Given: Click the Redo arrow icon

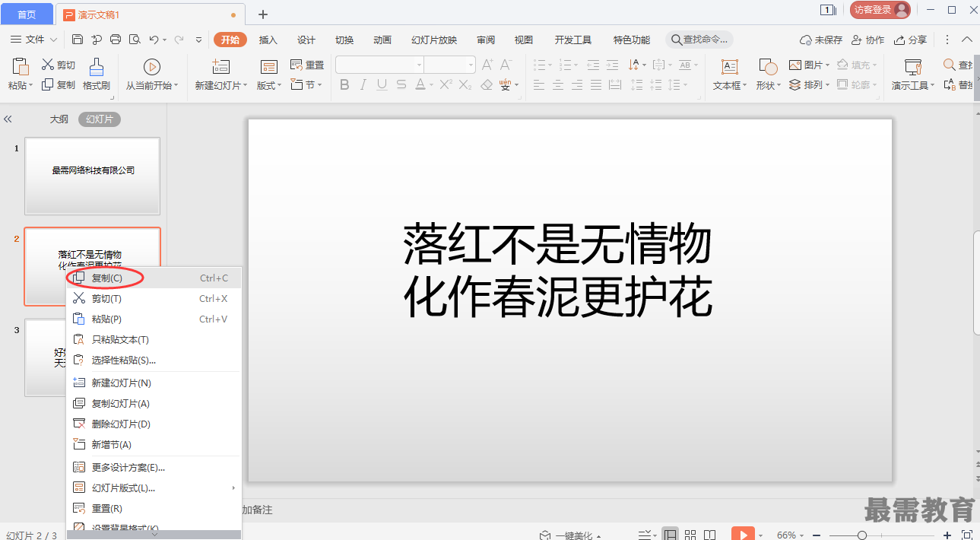Looking at the screenshot, I should pos(179,40).
